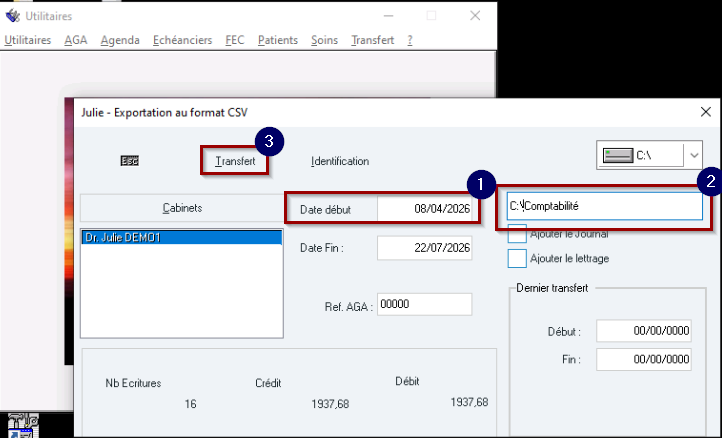722x438 pixels.
Task: Open the Transfert menu in menu bar
Action: click(373, 40)
